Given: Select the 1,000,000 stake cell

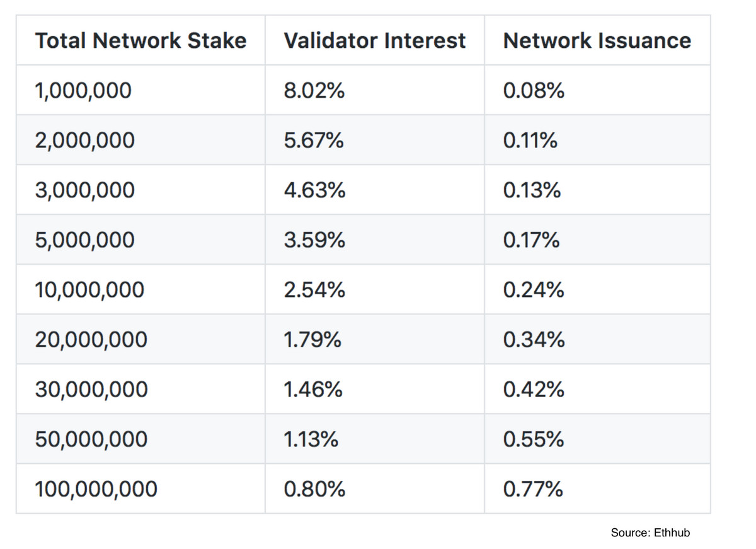Looking at the screenshot, I should click(84, 91).
